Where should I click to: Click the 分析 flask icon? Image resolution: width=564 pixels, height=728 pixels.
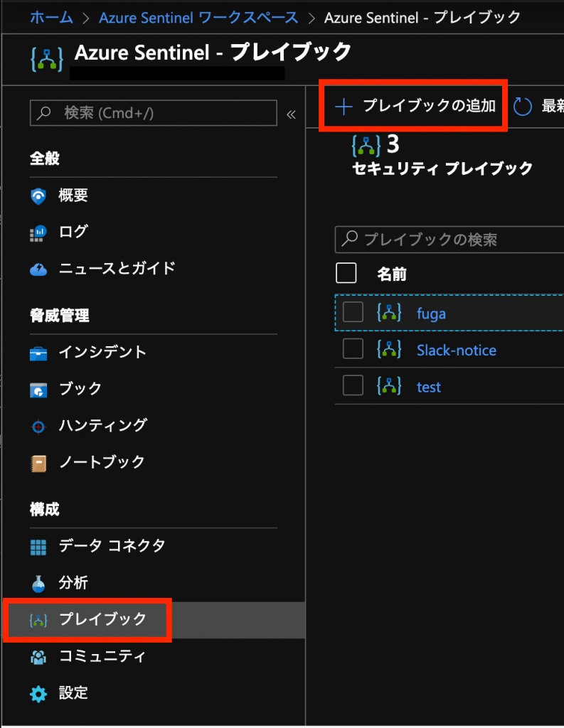pos(38,584)
